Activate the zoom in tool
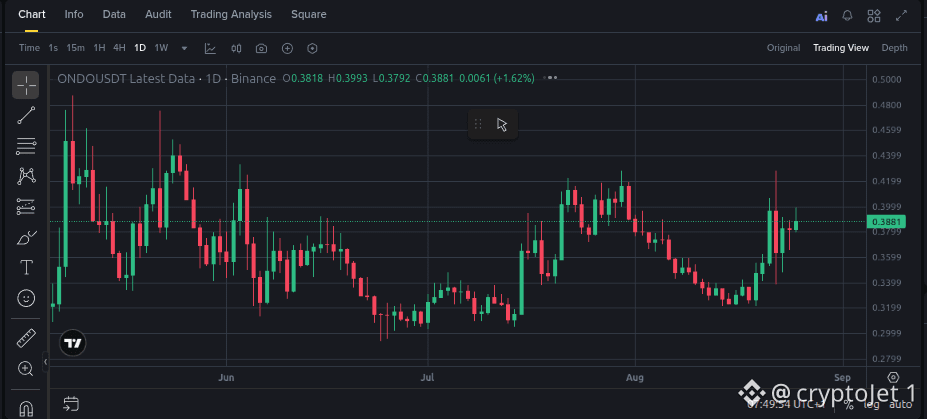This screenshot has height=419, width=927. 26,369
